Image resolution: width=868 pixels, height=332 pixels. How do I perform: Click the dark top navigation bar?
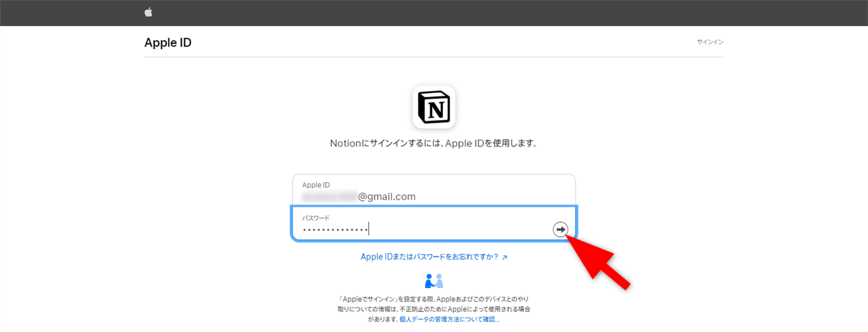click(x=452, y=12)
